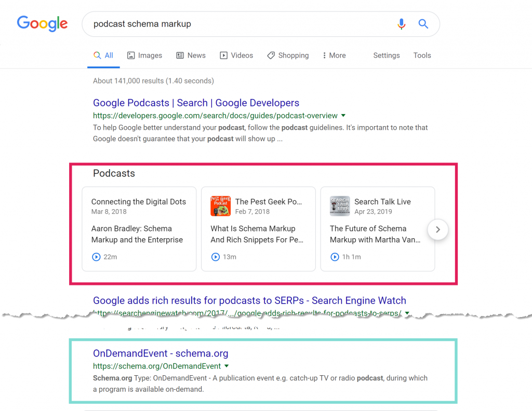Click the blue search magnifier button
The image size is (532, 411).
[423, 24]
